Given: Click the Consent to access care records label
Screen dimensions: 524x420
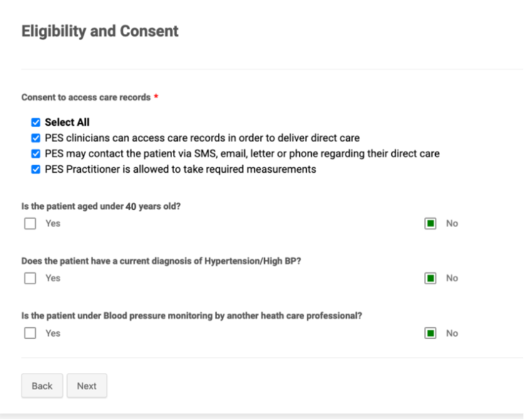Looking at the screenshot, I should coord(86,97).
